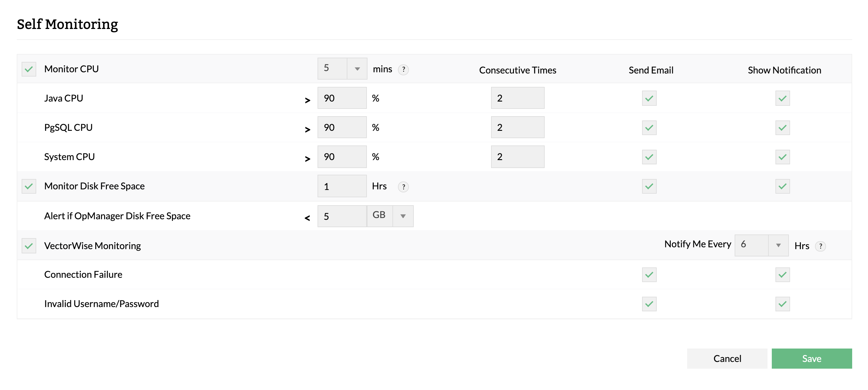
Task: Click help icon beside Disk Free Space Hrs
Action: pyautogui.click(x=403, y=187)
